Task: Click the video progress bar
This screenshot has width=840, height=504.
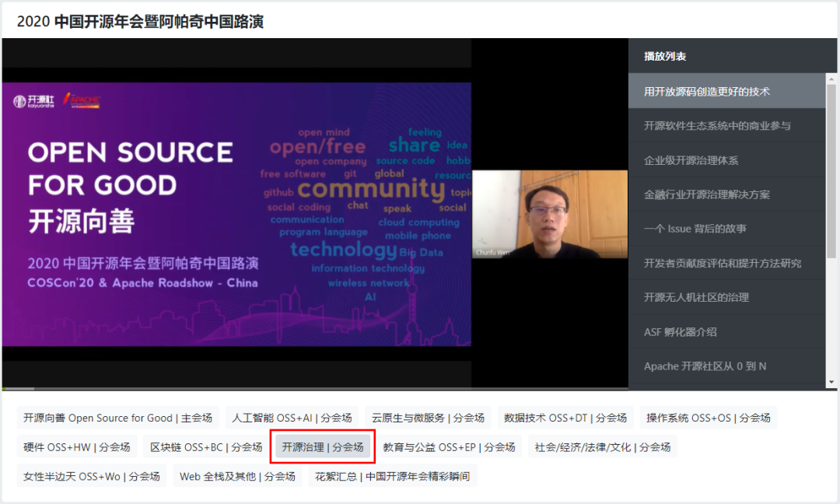Action: [x=315, y=388]
